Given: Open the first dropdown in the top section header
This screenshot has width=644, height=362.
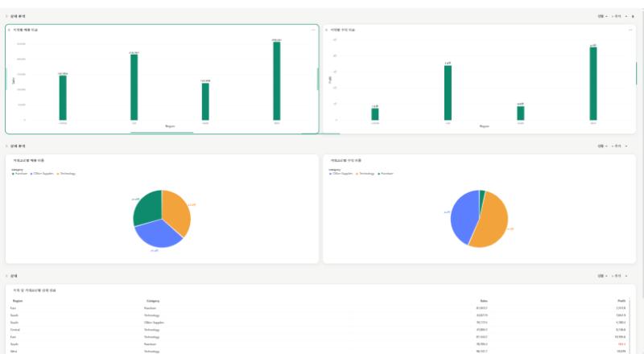Looking at the screenshot, I should (602, 16).
